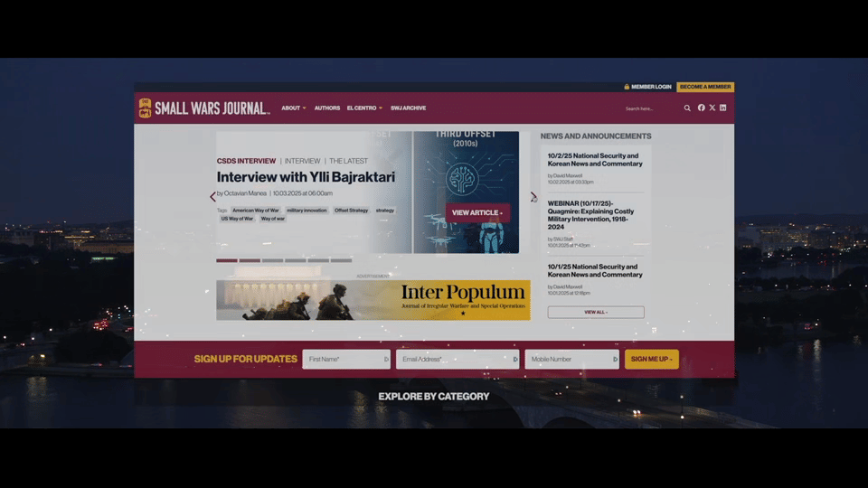868x488 pixels.
Task: Click the Sign Me Up button
Action: (x=652, y=359)
